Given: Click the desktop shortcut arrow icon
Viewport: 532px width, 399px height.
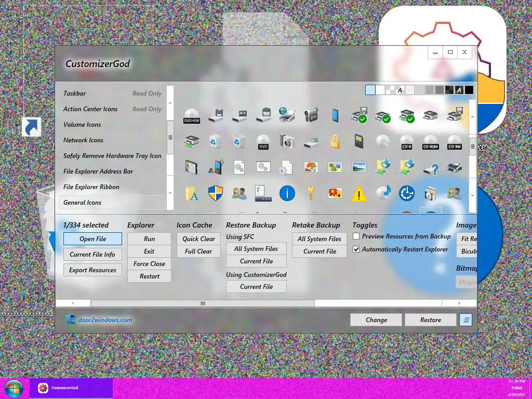Looking at the screenshot, I should coord(32,127).
